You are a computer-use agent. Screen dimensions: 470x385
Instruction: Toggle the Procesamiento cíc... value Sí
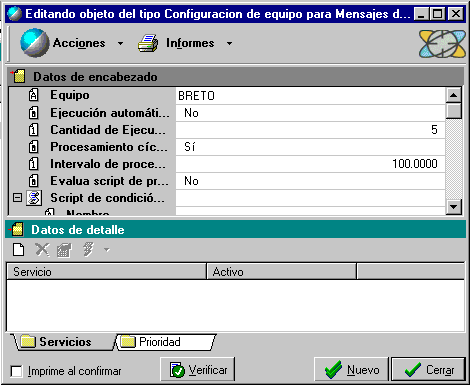310,147
